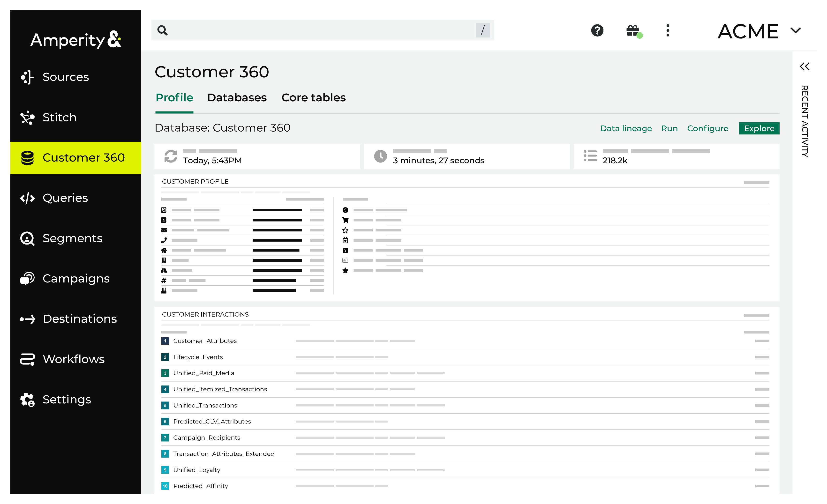Click the outlined star icon in profile
The width and height of the screenshot is (827, 504).
pyautogui.click(x=345, y=230)
